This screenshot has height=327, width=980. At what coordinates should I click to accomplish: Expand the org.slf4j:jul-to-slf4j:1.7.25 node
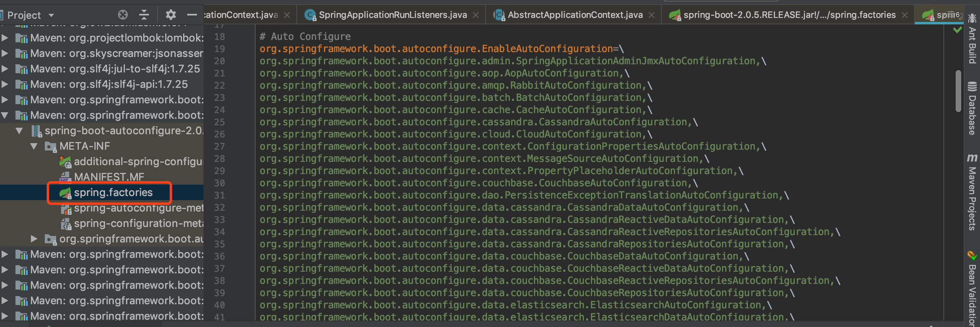coord(5,69)
